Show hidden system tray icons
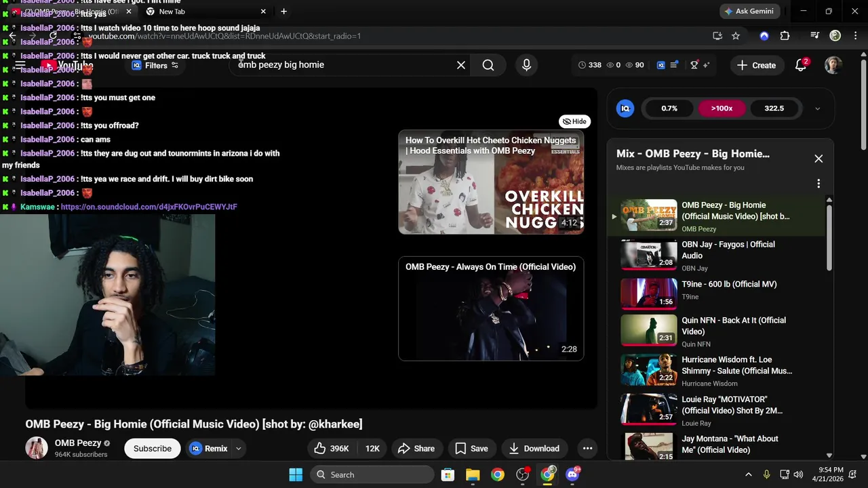This screenshot has width=868, height=488. (x=748, y=474)
